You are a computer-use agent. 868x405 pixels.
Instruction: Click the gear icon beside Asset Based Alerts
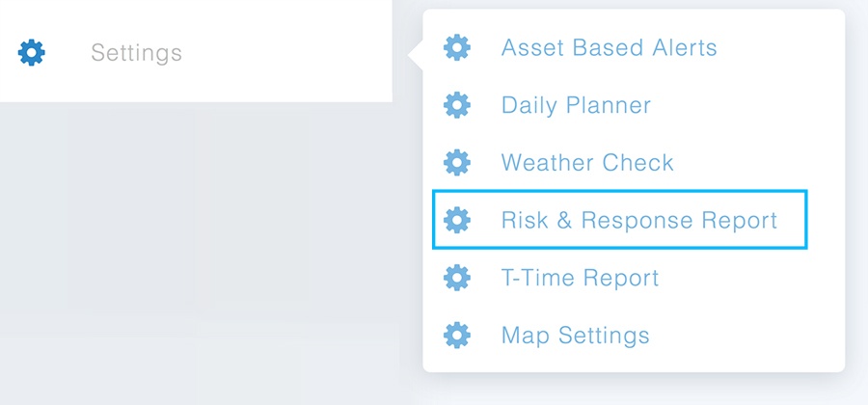coord(457,47)
